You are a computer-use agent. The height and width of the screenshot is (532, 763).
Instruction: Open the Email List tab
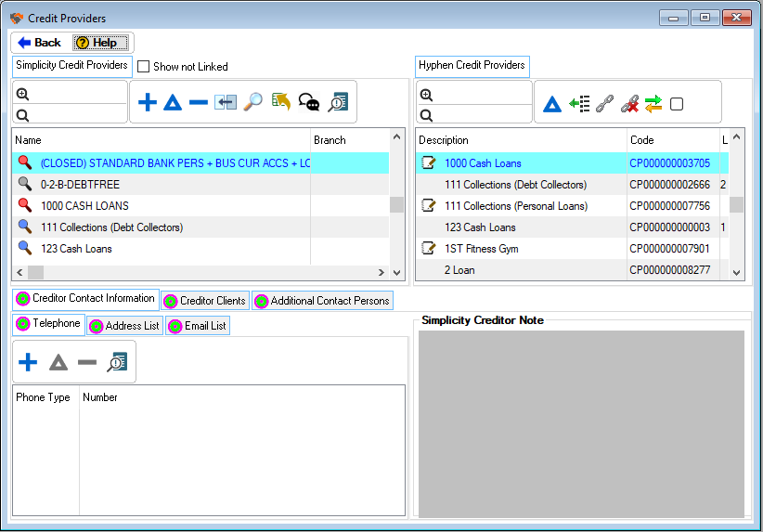tap(197, 326)
